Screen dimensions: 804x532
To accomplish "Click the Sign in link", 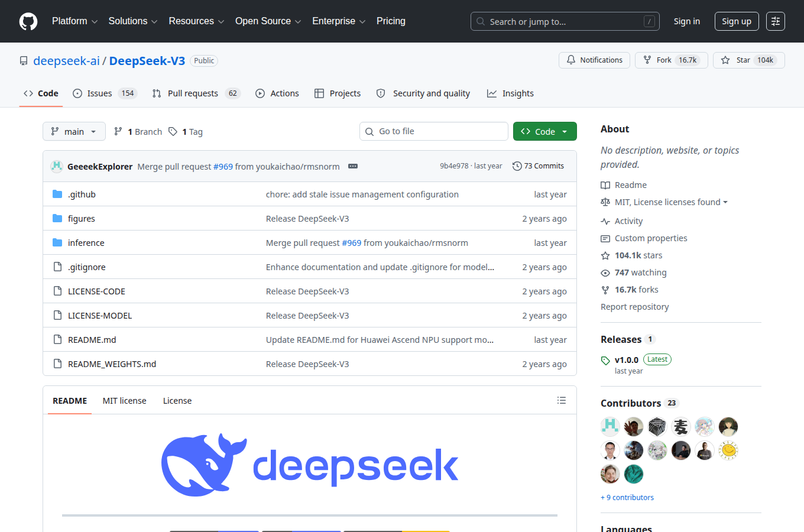I will (x=687, y=21).
